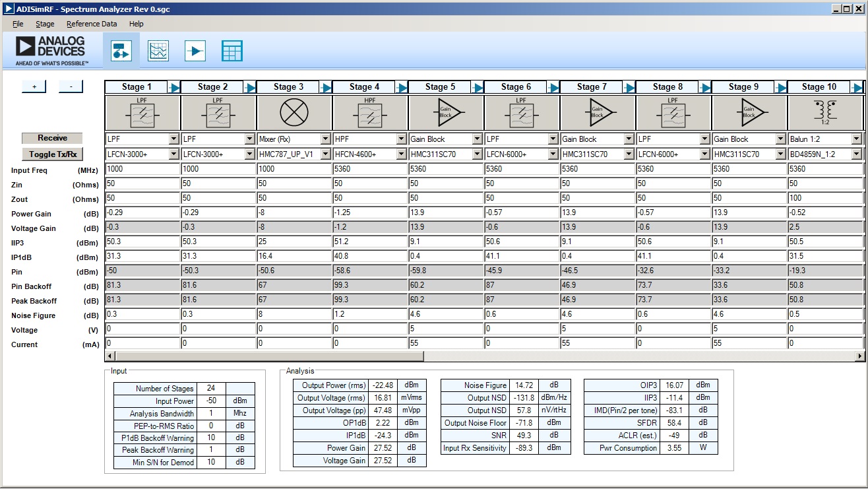Open the Reference Data menu
The height and width of the screenshot is (489, 868).
point(92,23)
